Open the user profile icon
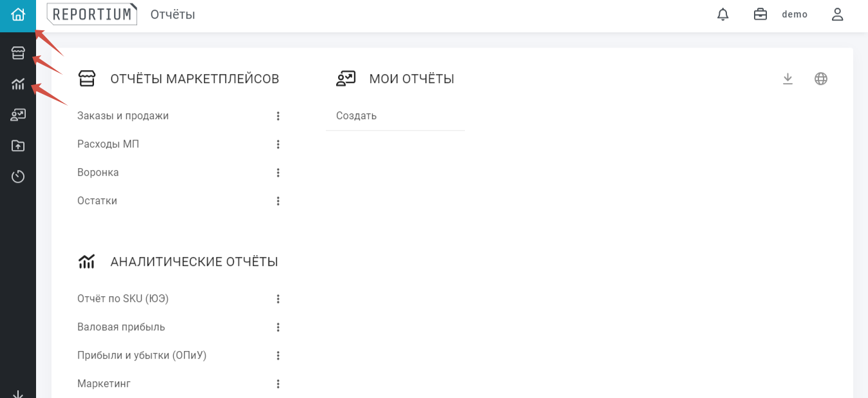 point(837,14)
